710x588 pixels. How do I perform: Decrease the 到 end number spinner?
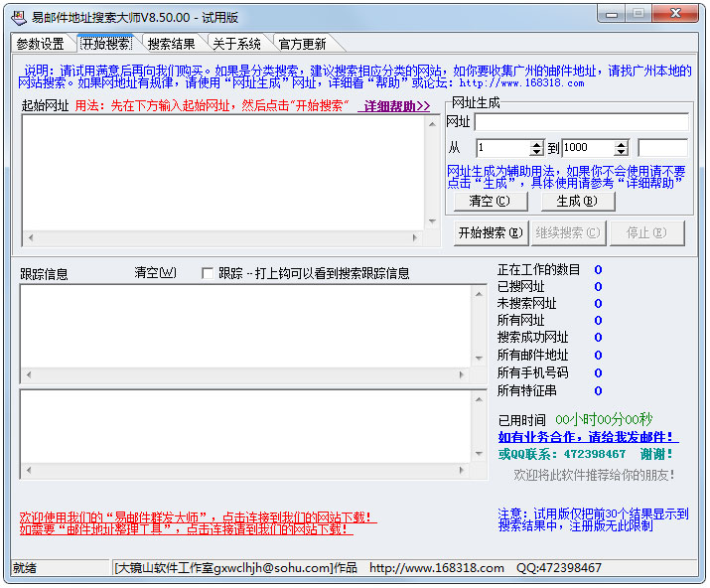[x=622, y=152]
